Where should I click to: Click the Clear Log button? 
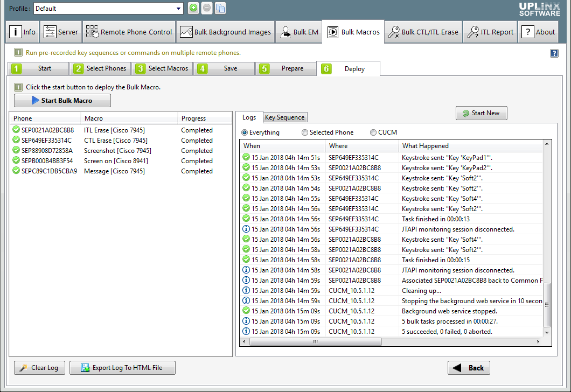39,368
